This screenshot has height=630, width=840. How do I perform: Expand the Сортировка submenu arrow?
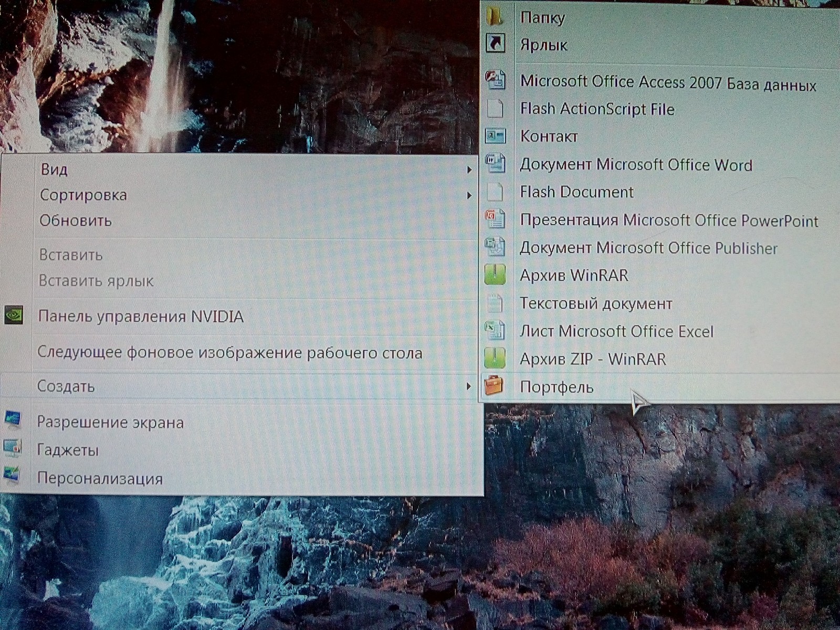point(469,196)
